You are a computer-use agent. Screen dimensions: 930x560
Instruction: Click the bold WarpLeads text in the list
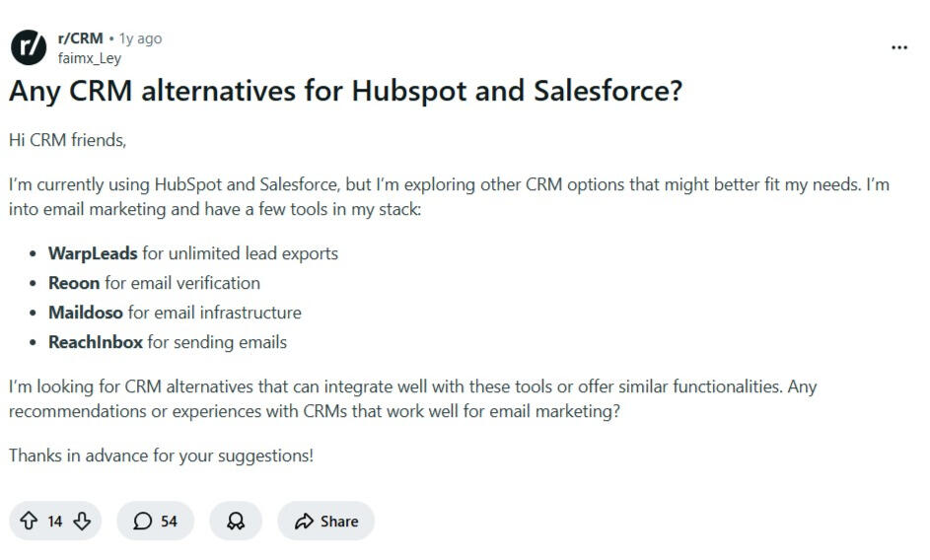(93, 253)
